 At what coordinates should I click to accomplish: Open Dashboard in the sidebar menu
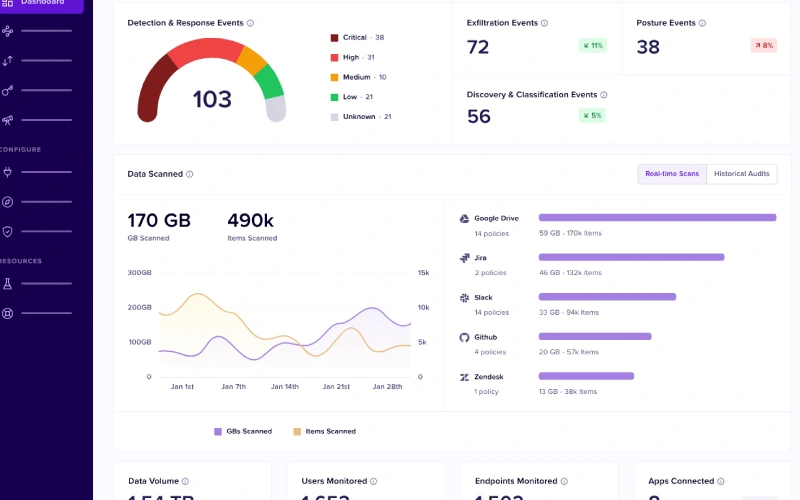point(42,3)
